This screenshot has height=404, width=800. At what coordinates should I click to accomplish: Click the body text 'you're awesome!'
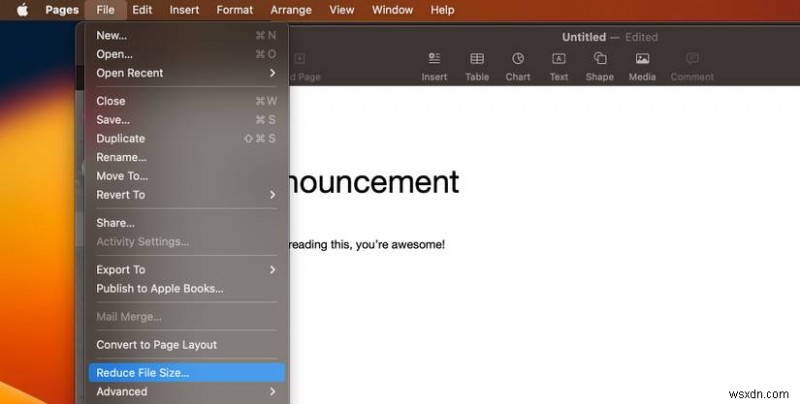[400, 244]
